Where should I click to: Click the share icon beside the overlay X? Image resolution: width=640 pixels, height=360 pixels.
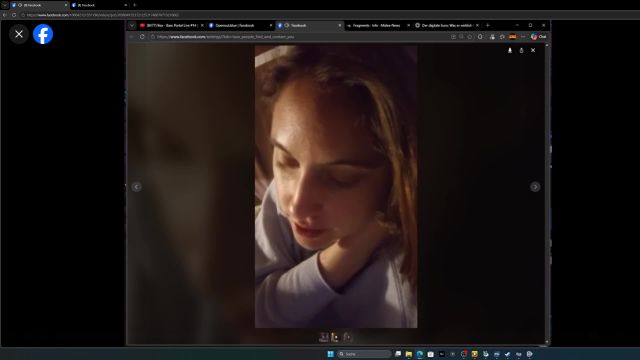pyautogui.click(x=521, y=50)
